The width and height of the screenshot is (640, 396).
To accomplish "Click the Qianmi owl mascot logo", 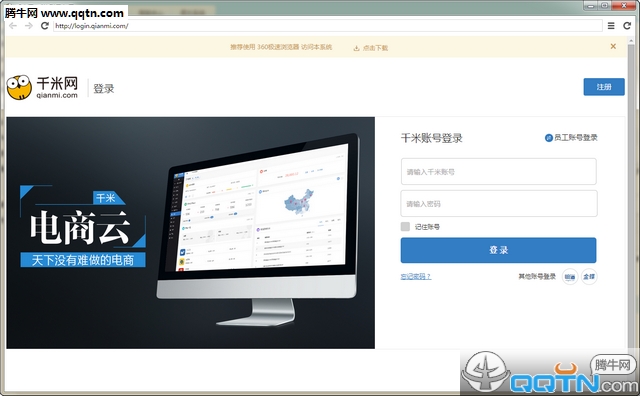I will (x=19, y=87).
